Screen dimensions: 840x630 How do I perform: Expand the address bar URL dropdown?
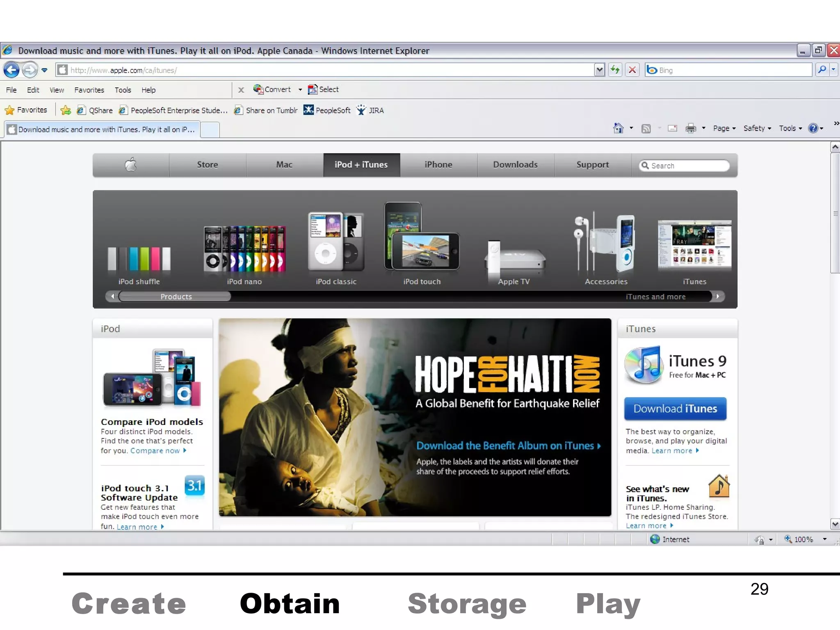pyautogui.click(x=599, y=70)
